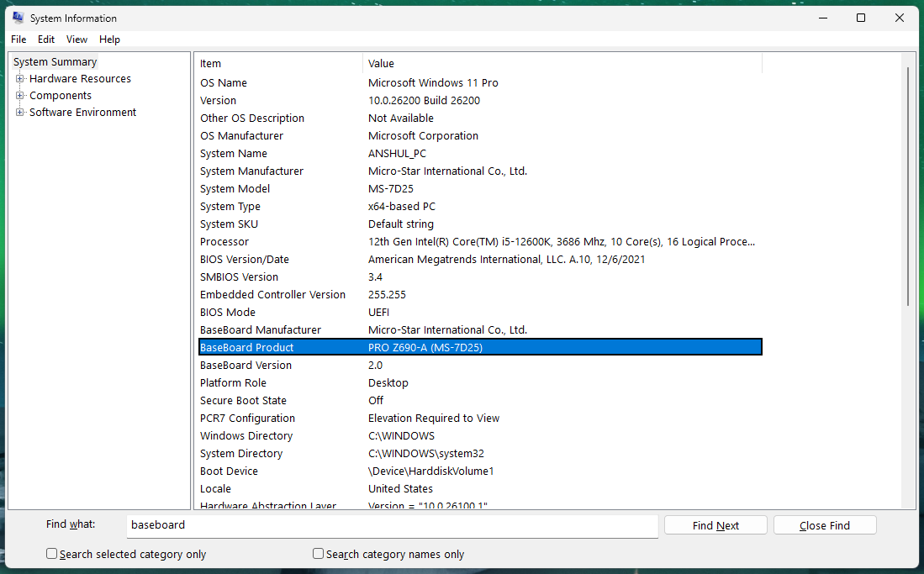The height and width of the screenshot is (574, 924).
Task: Expand the Hardware Resources node
Action: 20,78
